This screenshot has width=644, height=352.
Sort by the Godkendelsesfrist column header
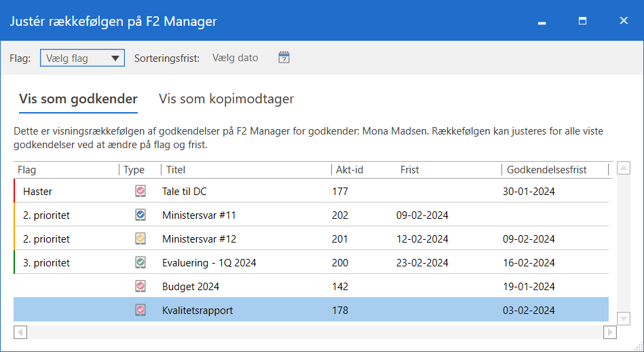546,169
